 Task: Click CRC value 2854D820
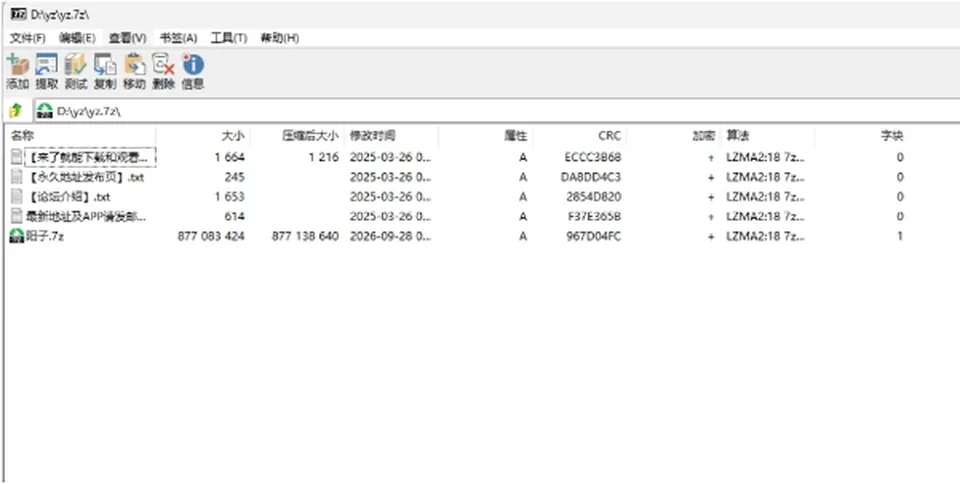[x=593, y=196]
